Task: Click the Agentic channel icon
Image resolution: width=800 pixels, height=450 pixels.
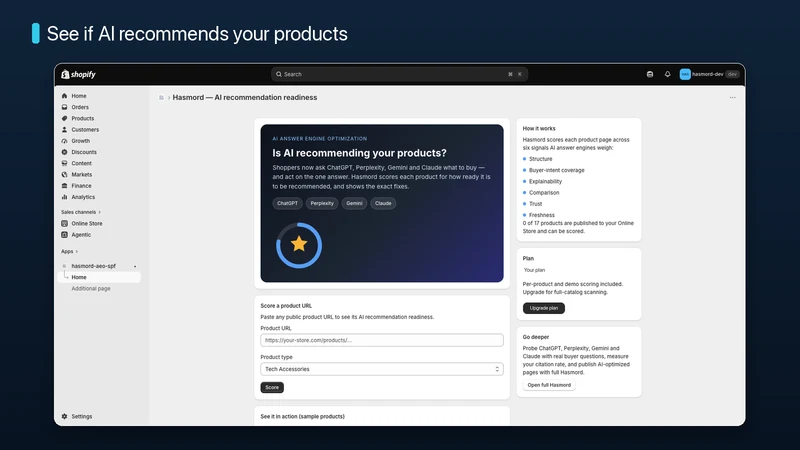Action: (x=64, y=235)
